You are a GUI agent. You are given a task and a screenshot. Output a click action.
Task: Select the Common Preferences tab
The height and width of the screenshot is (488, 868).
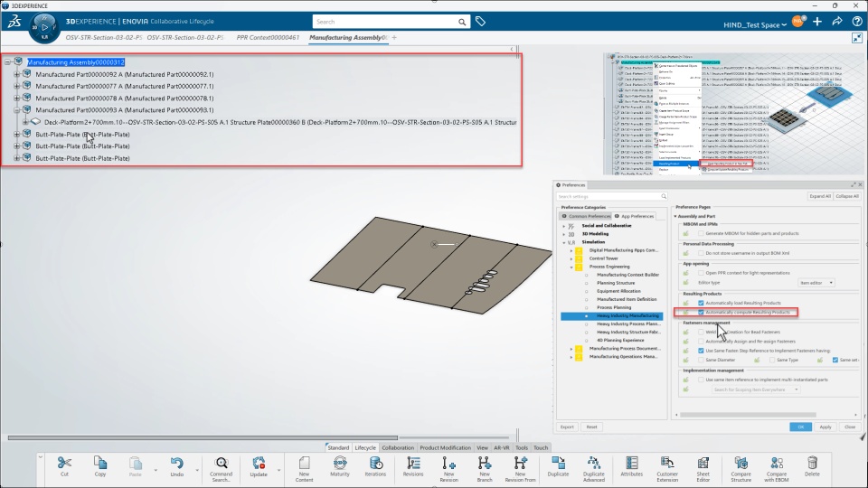point(586,216)
